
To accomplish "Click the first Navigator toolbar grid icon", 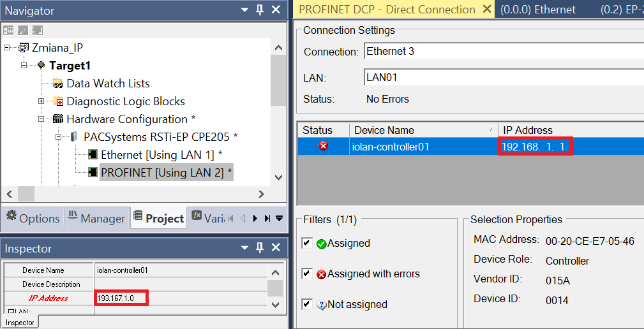I will click(x=8, y=31).
